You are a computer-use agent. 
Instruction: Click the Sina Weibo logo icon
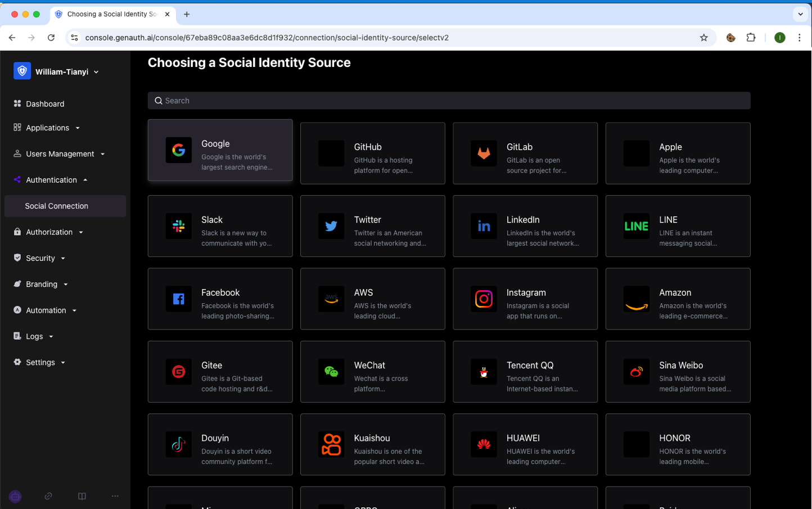[x=637, y=372]
